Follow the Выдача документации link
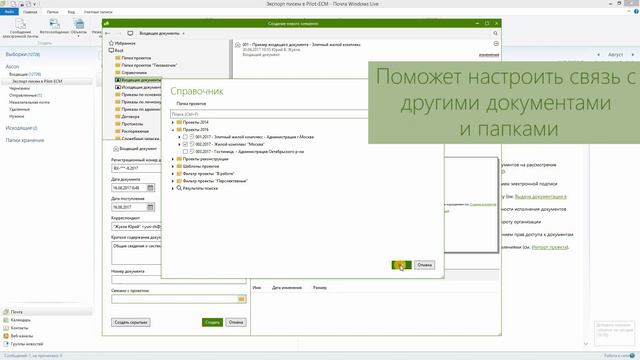This screenshot has height=360, width=640. [540, 197]
